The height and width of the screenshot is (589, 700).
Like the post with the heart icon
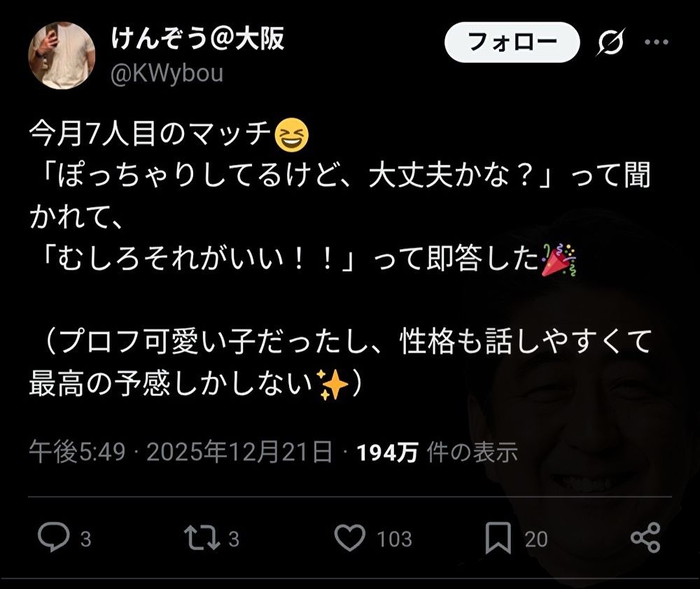click(x=350, y=538)
